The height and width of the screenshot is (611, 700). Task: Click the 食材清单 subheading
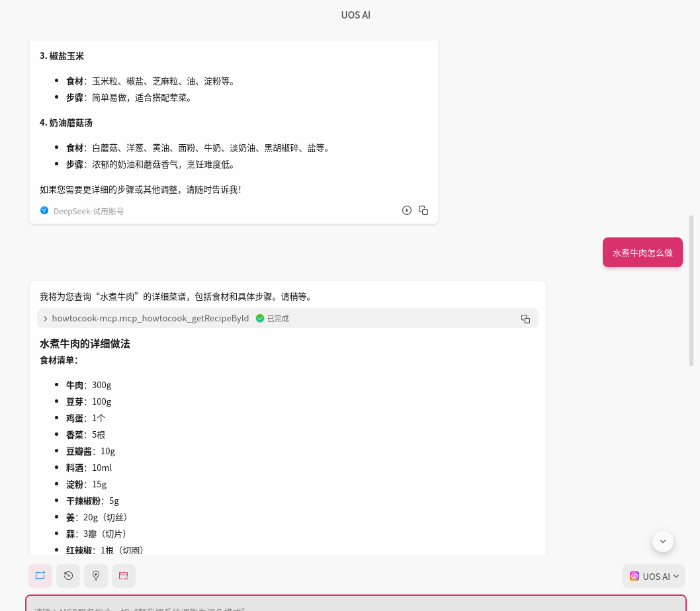click(x=59, y=360)
